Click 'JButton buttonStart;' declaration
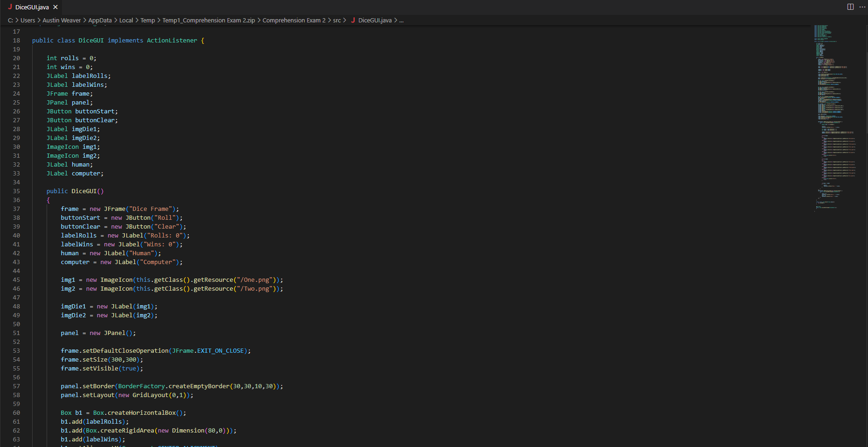This screenshot has height=447, width=868. pyautogui.click(x=82, y=112)
